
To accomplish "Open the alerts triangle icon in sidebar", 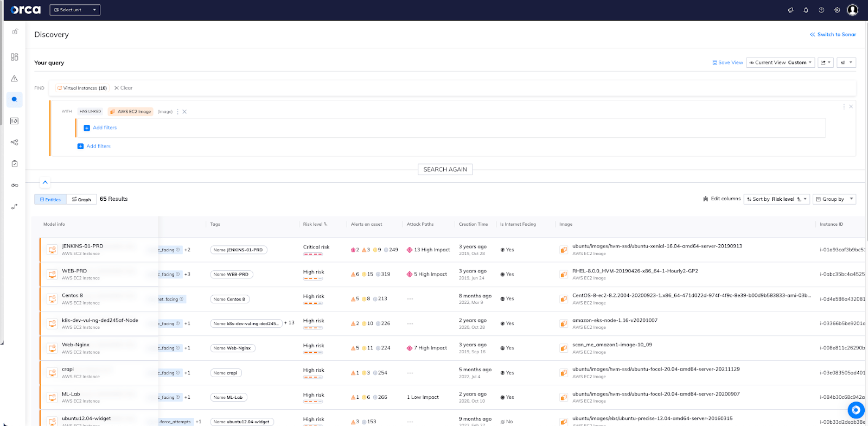I will (x=15, y=78).
